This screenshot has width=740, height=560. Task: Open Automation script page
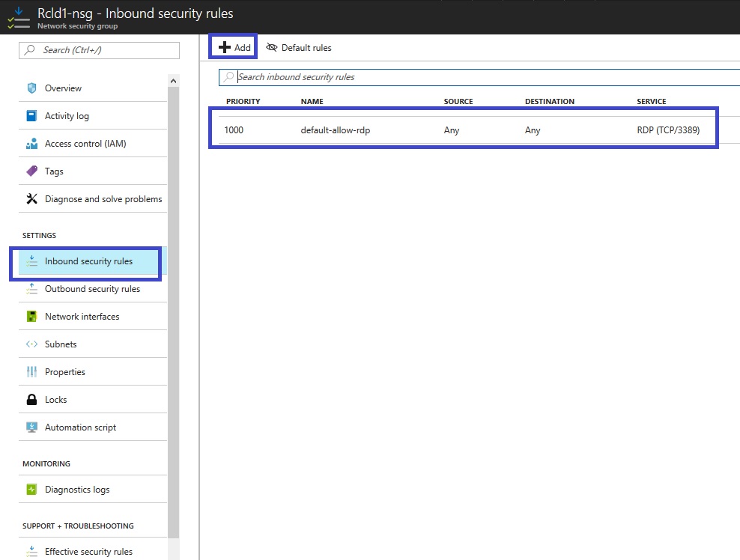coord(80,427)
